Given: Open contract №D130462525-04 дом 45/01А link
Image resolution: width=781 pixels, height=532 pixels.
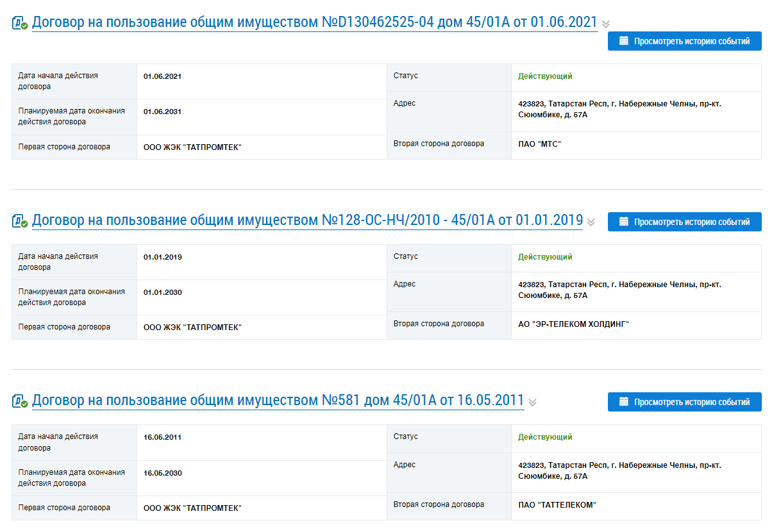Looking at the screenshot, I should (315, 22).
